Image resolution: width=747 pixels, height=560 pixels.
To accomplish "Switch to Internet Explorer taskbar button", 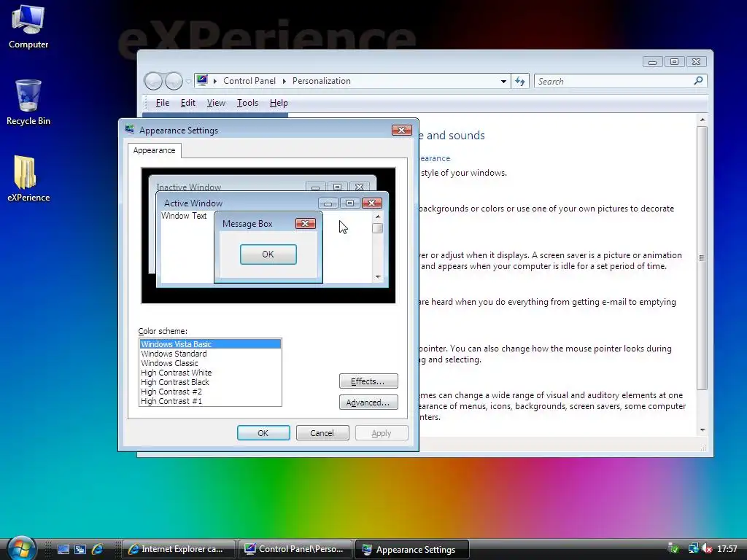I will tap(179, 549).
